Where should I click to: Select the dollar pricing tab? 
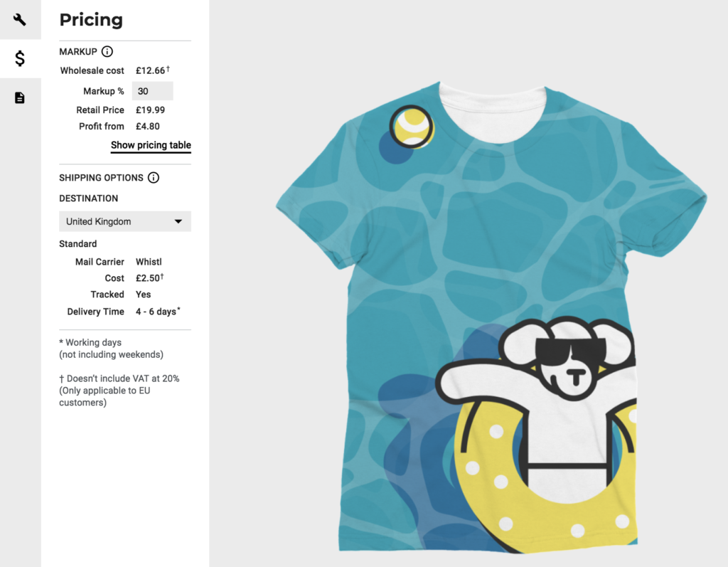[x=20, y=58]
